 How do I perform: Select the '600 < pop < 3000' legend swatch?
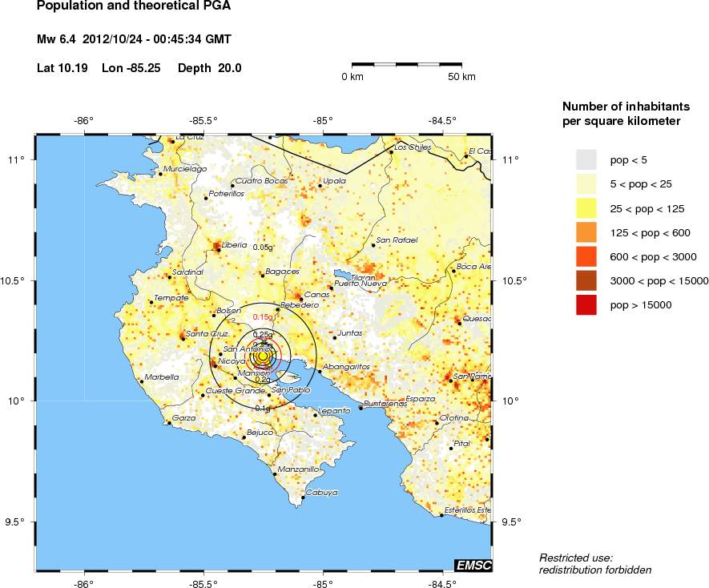coord(586,256)
